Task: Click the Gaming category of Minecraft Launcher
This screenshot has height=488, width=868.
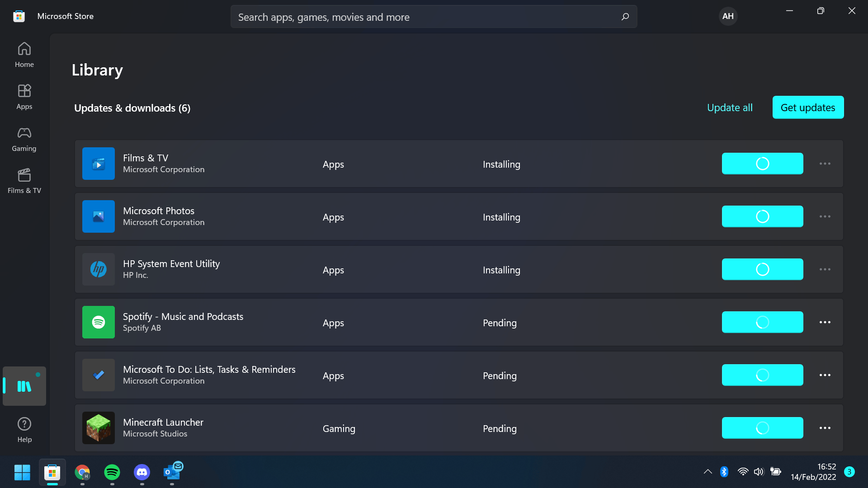Action: tap(339, 429)
